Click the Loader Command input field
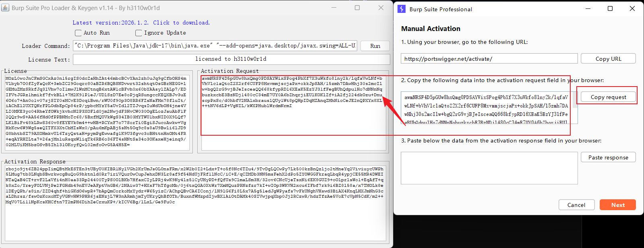Image resolution: width=644 pixels, height=248 pixels. click(215, 46)
